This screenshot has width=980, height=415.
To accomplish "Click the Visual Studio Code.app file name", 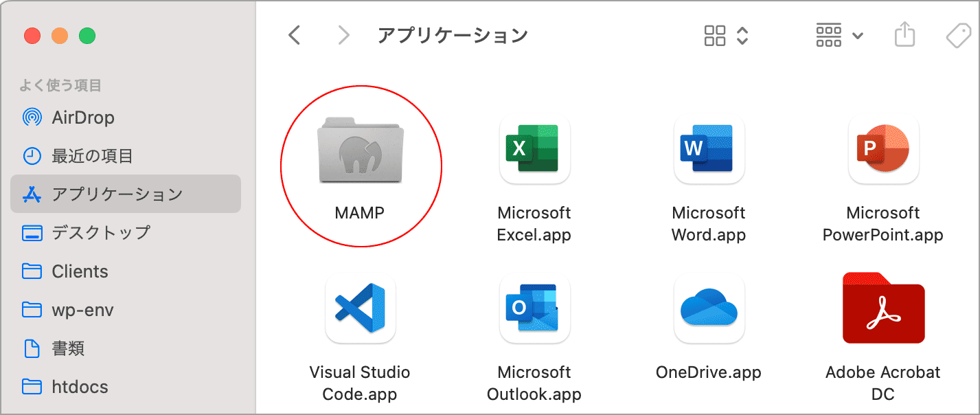I will tap(360, 383).
